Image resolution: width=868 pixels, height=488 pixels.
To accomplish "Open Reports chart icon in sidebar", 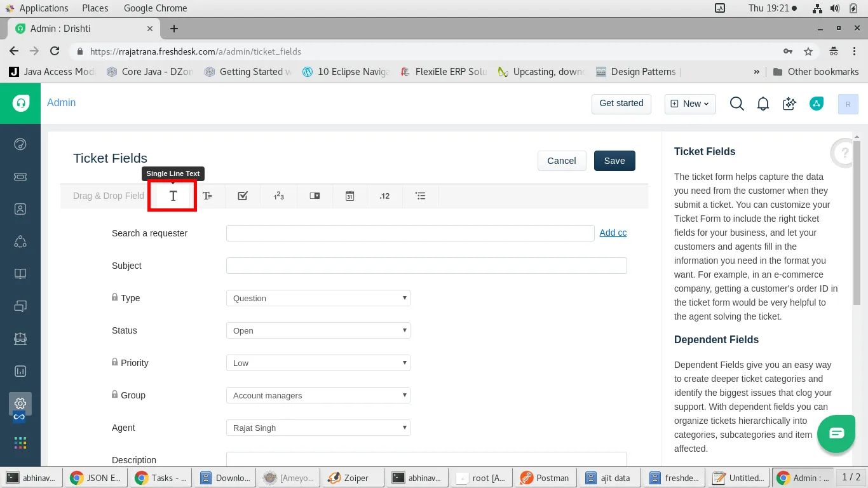I will (x=20, y=371).
